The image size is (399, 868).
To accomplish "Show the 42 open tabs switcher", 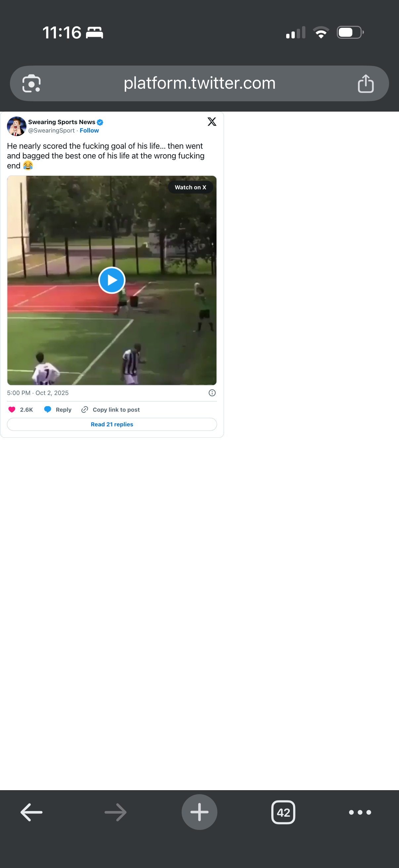I will 283,812.
